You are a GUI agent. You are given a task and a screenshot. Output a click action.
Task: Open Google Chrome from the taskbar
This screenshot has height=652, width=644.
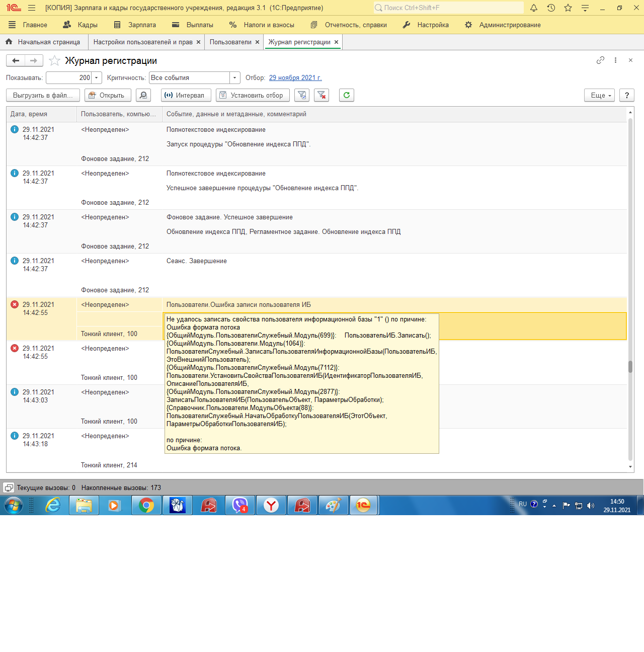(x=146, y=505)
